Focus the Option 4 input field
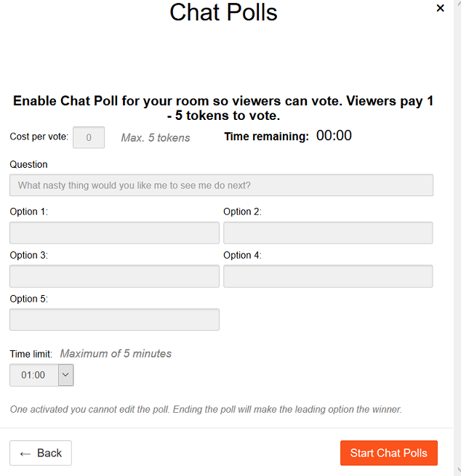 coord(328,276)
